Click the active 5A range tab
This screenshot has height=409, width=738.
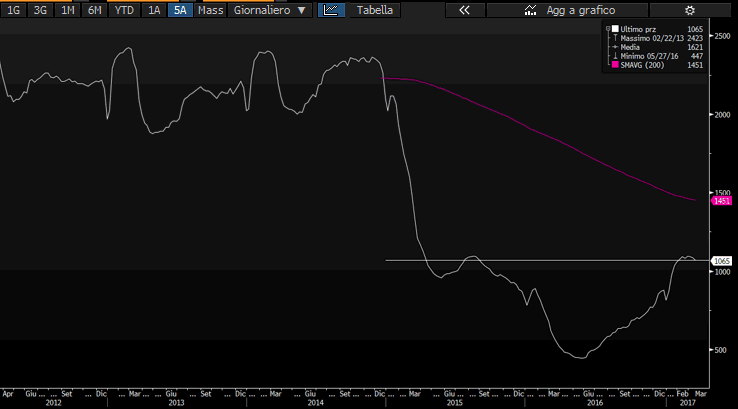180,10
